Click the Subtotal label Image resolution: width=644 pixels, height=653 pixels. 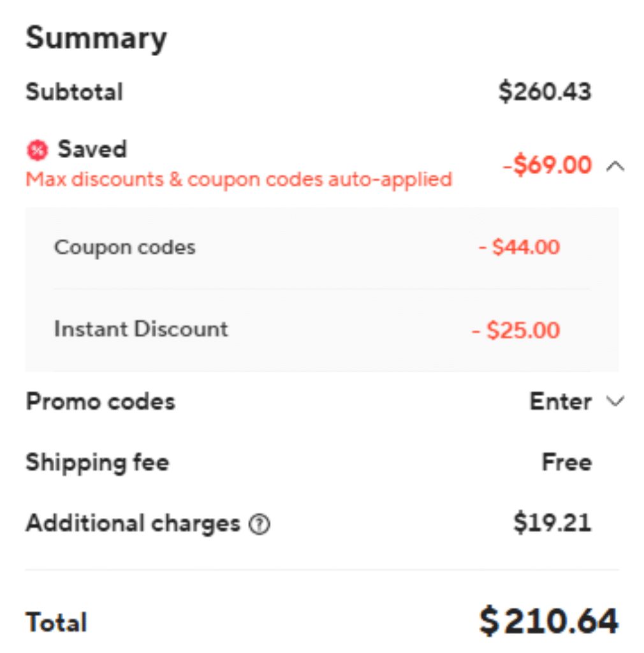click(74, 92)
